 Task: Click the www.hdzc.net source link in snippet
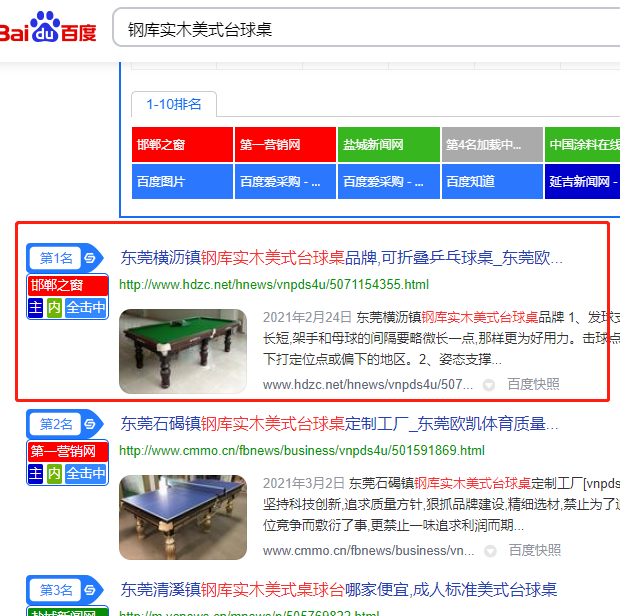[368, 384]
